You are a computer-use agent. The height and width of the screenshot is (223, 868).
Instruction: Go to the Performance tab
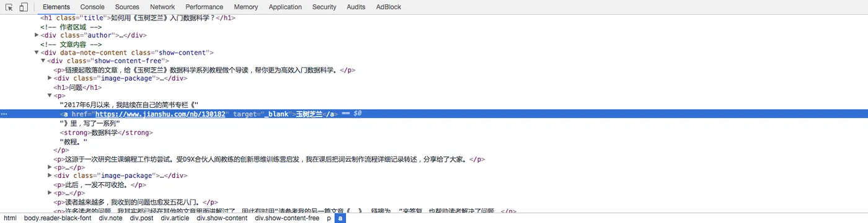205,7
